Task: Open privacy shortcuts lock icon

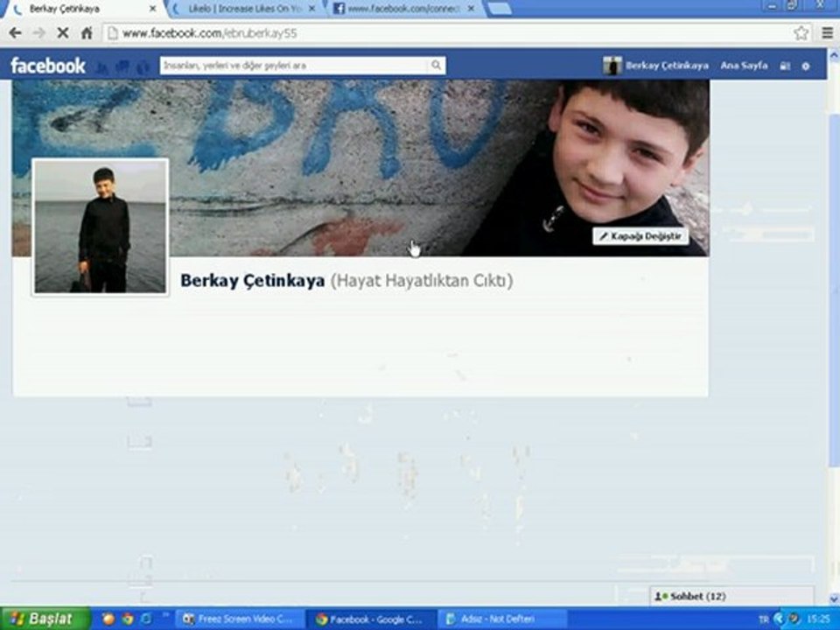Action: 785,66
